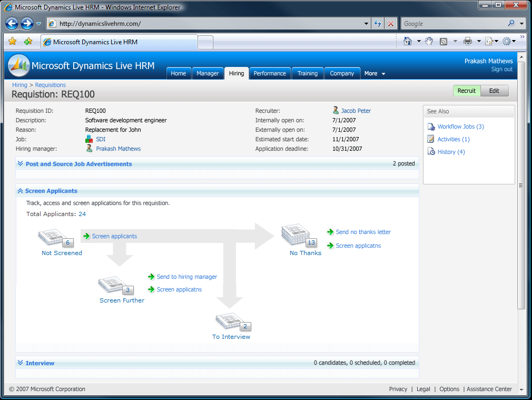Click the SDI job icon
532x400 pixels.
pos(89,139)
